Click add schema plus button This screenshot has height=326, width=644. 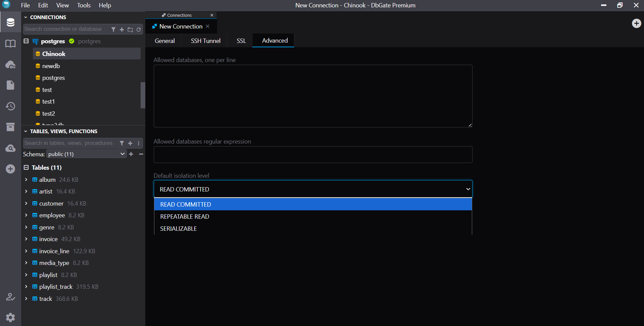(x=131, y=154)
